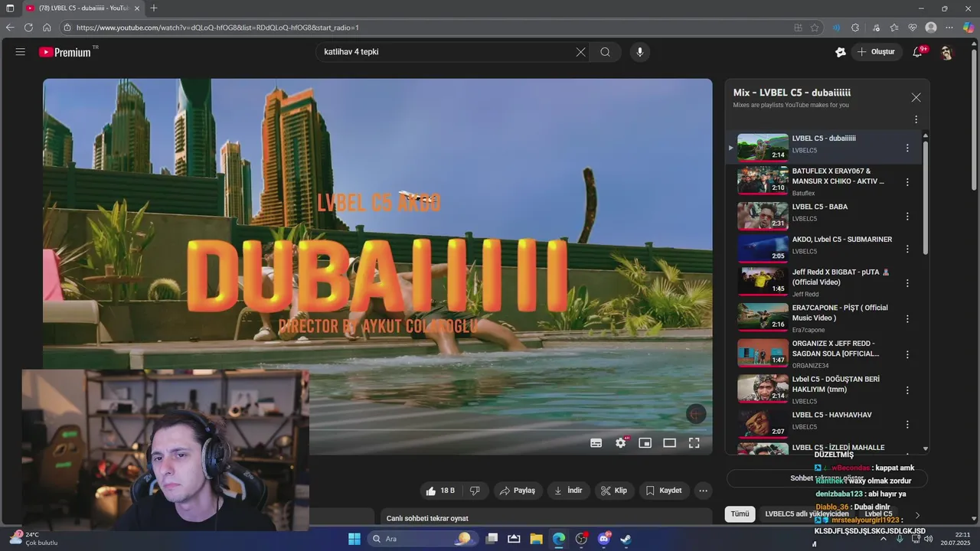Open video player settings gear
Image resolution: width=980 pixels, height=551 pixels.
click(x=621, y=443)
